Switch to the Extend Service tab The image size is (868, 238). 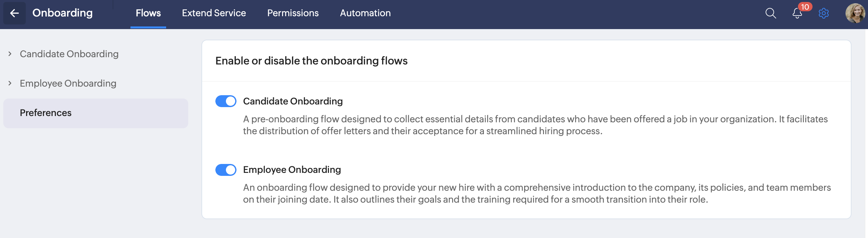(x=214, y=13)
